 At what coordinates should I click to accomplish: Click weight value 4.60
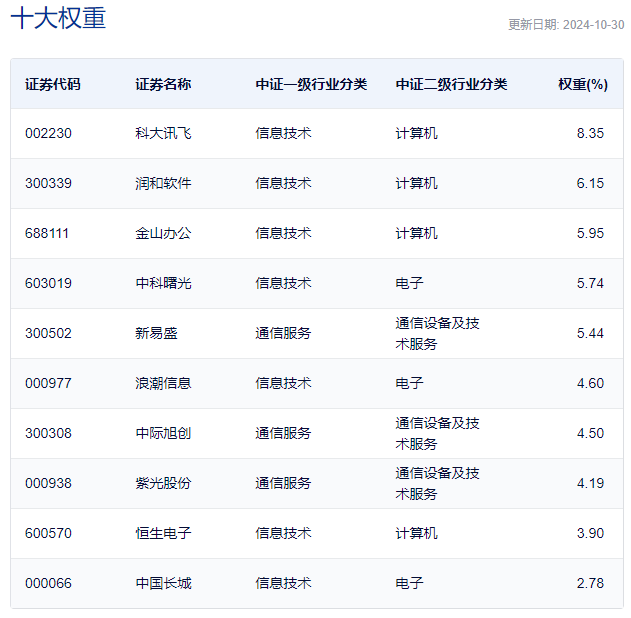(590, 383)
